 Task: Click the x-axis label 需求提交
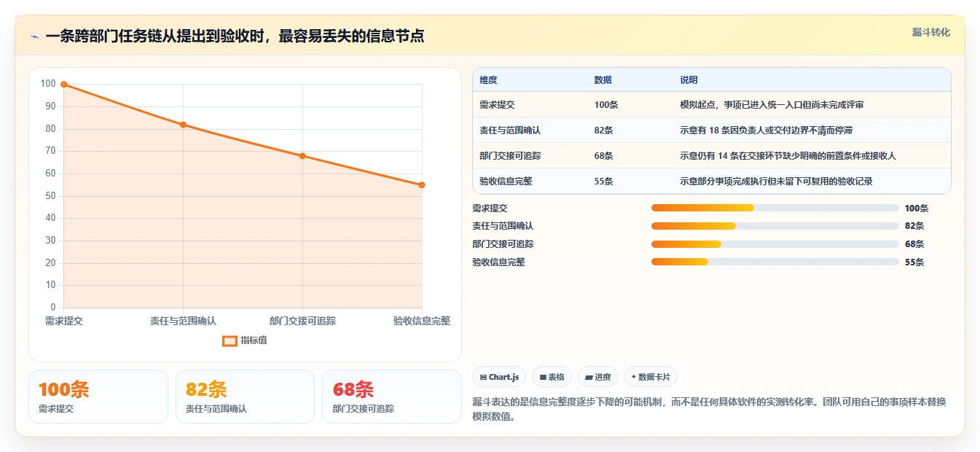pos(64,321)
